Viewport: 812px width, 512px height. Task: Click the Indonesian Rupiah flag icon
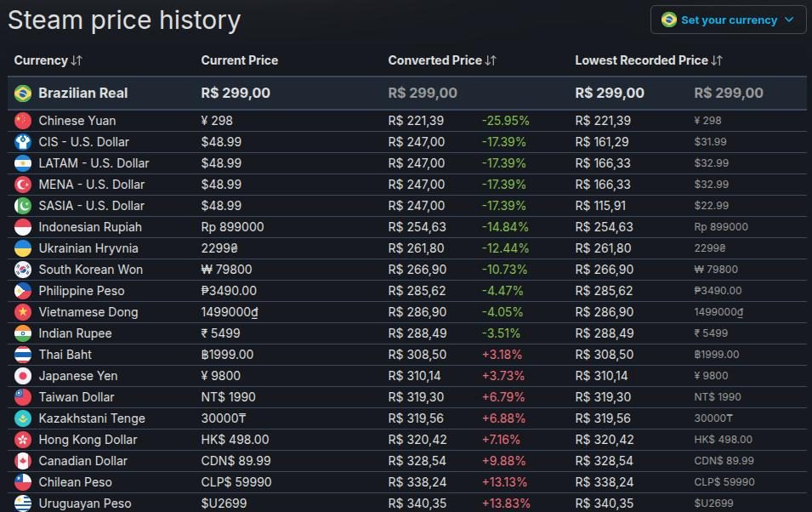pyautogui.click(x=23, y=227)
